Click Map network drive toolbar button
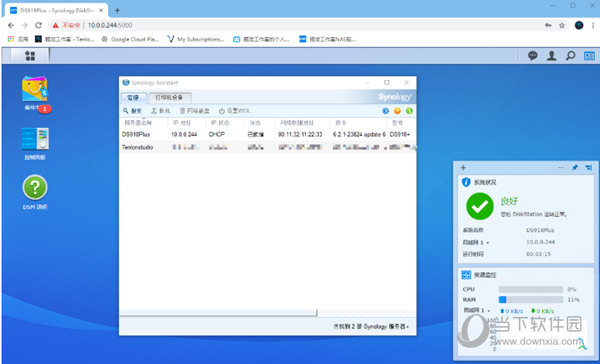 click(195, 111)
